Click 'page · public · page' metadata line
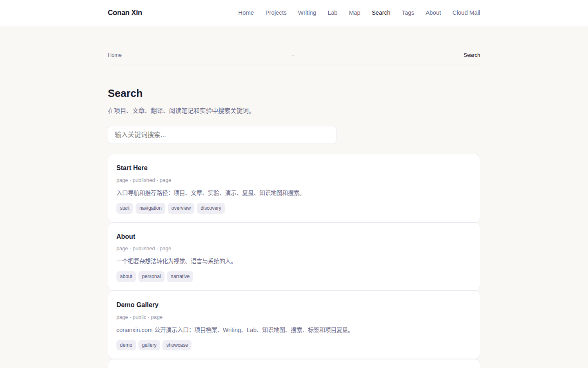The image size is (588, 368). pyautogui.click(x=139, y=317)
